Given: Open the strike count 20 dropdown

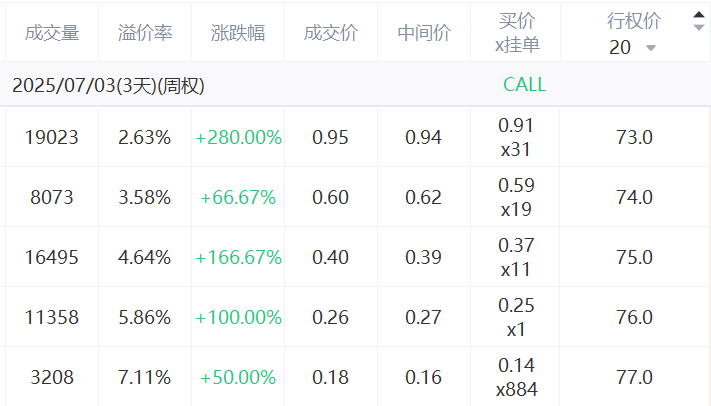Looking at the screenshot, I should [632, 48].
